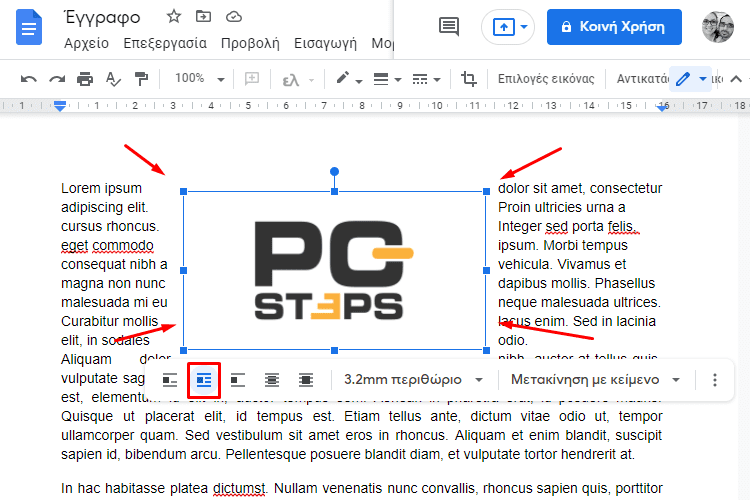Click the PC Steps logo image
750x500 pixels.
(x=334, y=270)
